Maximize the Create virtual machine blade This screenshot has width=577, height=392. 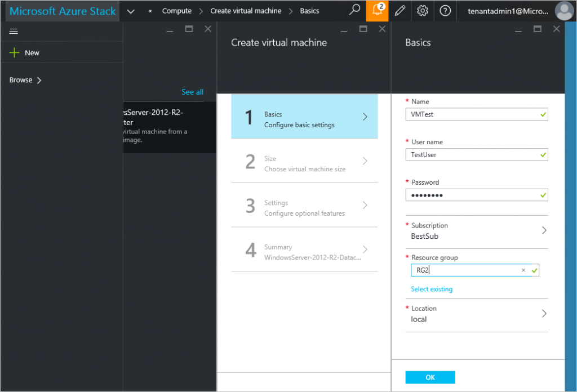tap(363, 29)
